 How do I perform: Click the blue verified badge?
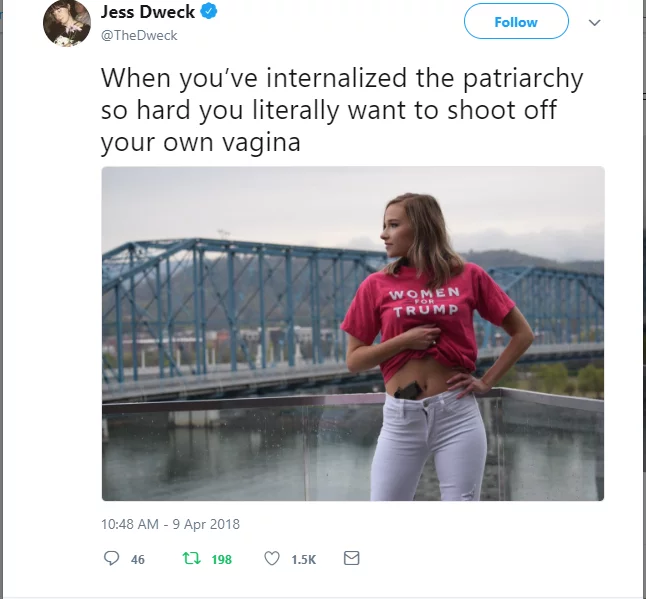[x=208, y=12]
